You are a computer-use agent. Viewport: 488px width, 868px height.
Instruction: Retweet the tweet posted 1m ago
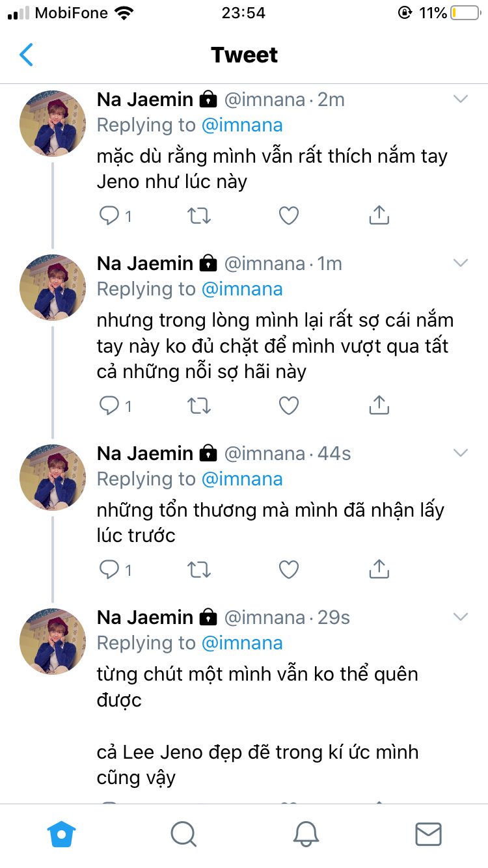pos(199,406)
